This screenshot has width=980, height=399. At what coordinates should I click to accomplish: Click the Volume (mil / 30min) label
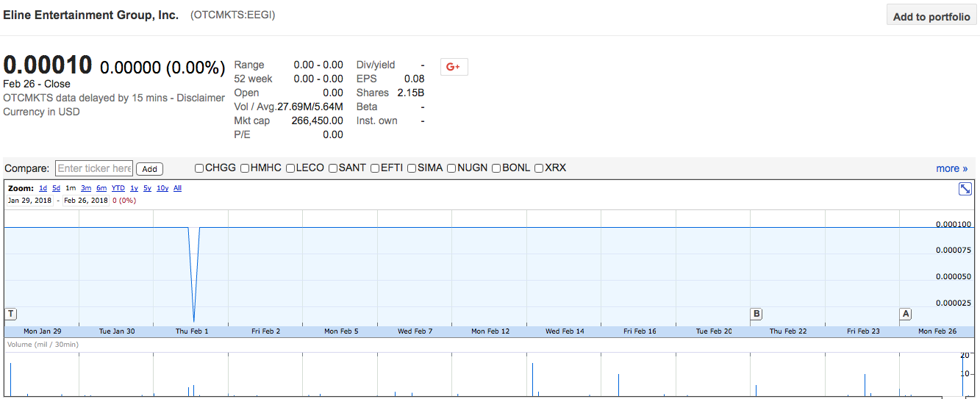coord(43,344)
